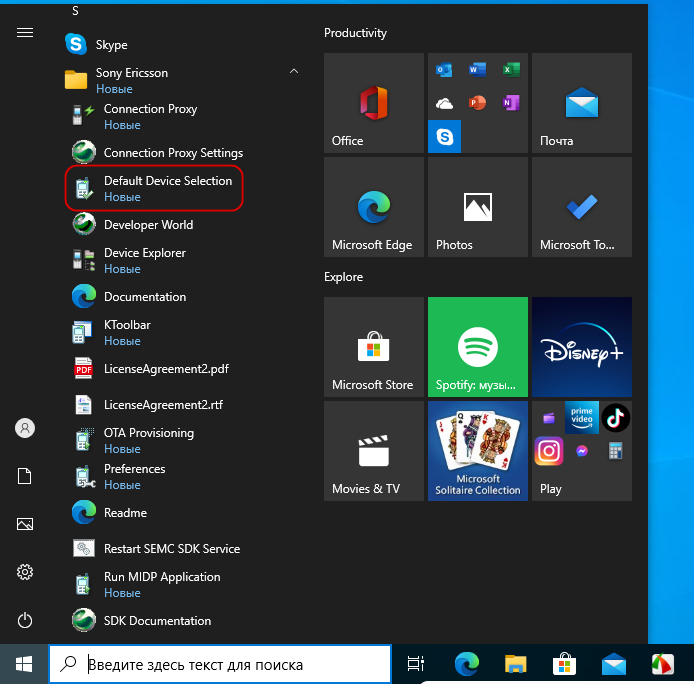The image size is (694, 684).
Task: Open Messenger in the Play tile
Action: pyautogui.click(x=582, y=451)
